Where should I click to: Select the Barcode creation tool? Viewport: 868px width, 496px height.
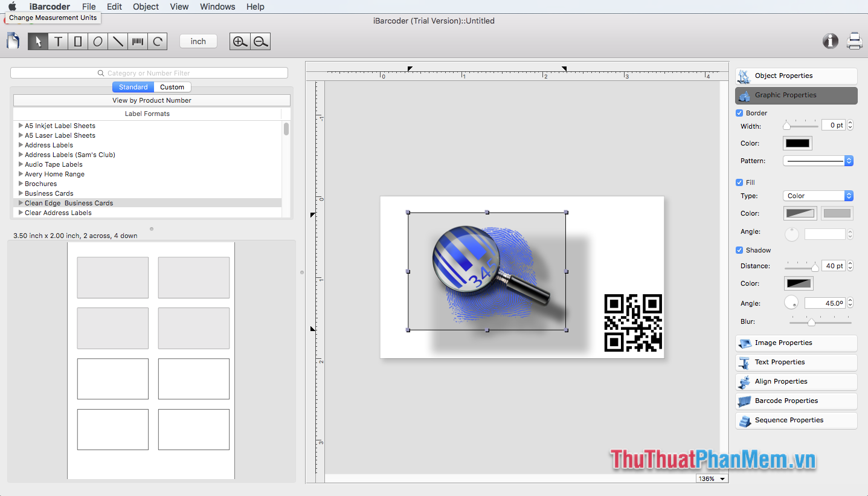(138, 41)
